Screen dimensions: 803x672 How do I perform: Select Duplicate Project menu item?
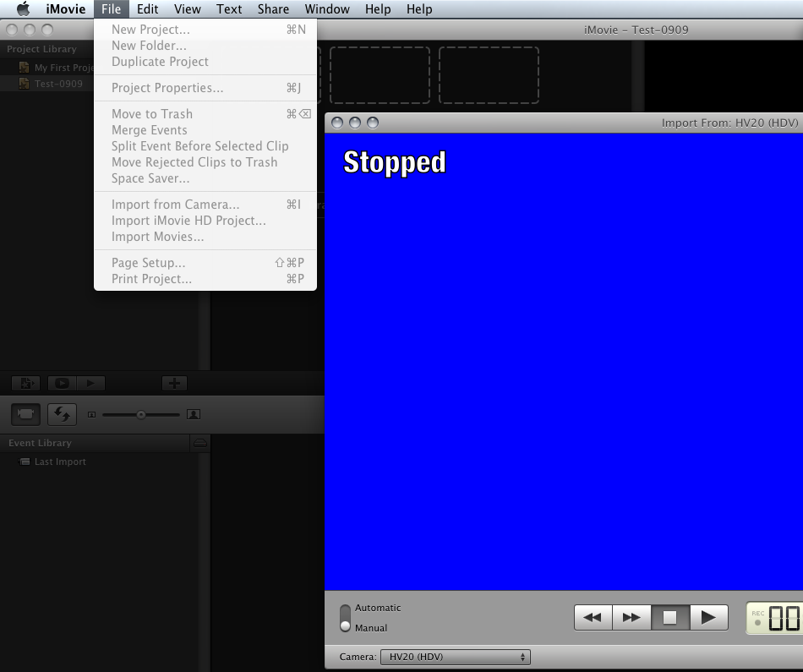coord(205,62)
